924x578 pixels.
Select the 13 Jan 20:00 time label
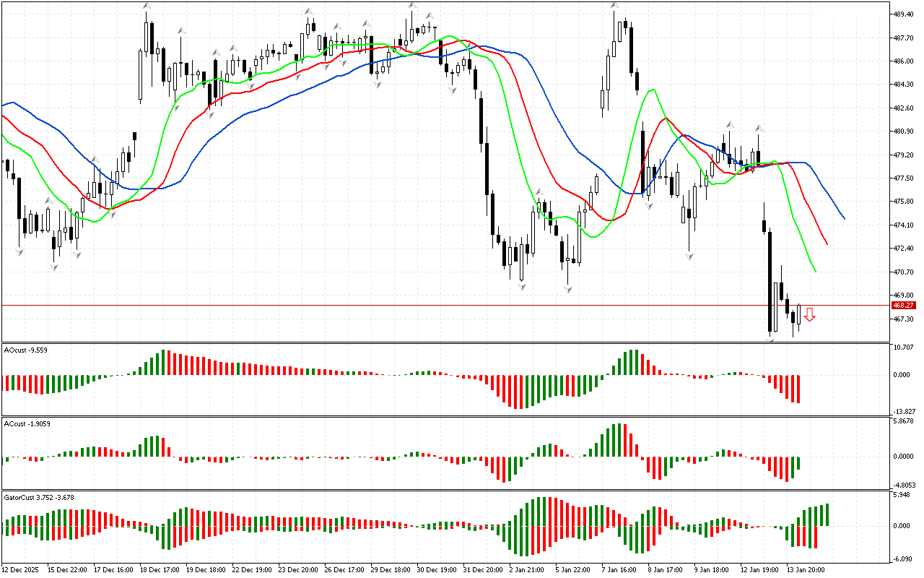tap(807, 569)
